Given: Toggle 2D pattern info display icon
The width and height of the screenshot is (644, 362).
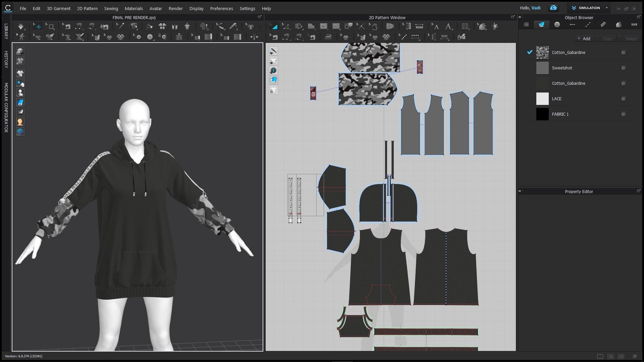Looking at the screenshot, I should pyautogui.click(x=273, y=70).
